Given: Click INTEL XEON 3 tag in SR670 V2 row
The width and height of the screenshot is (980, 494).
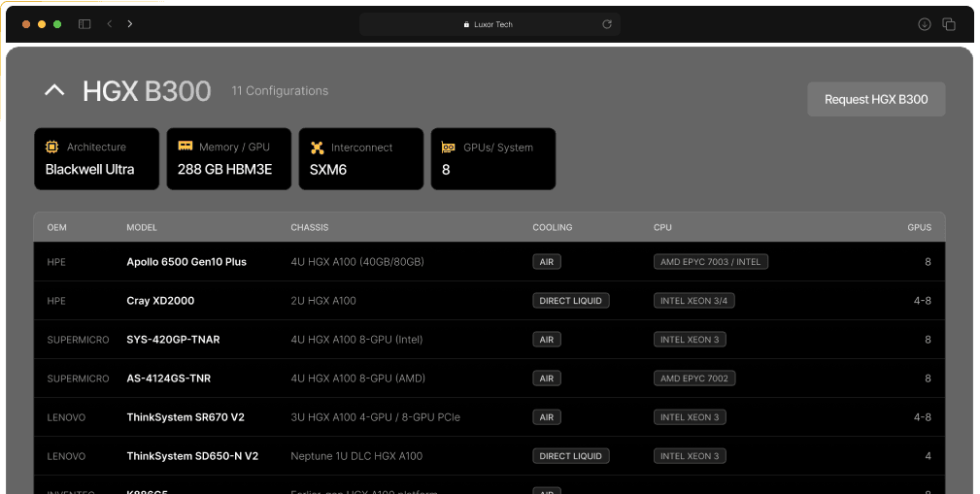Looking at the screenshot, I should click(690, 417).
